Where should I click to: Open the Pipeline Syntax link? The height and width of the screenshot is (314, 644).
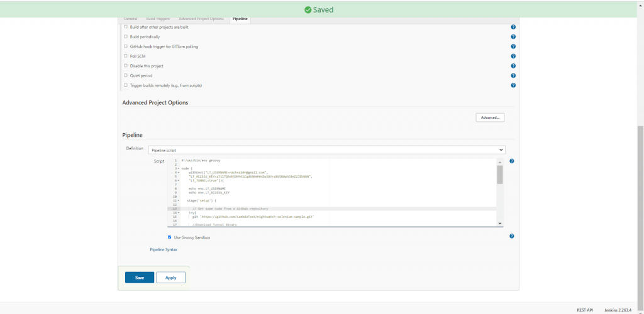click(x=163, y=250)
